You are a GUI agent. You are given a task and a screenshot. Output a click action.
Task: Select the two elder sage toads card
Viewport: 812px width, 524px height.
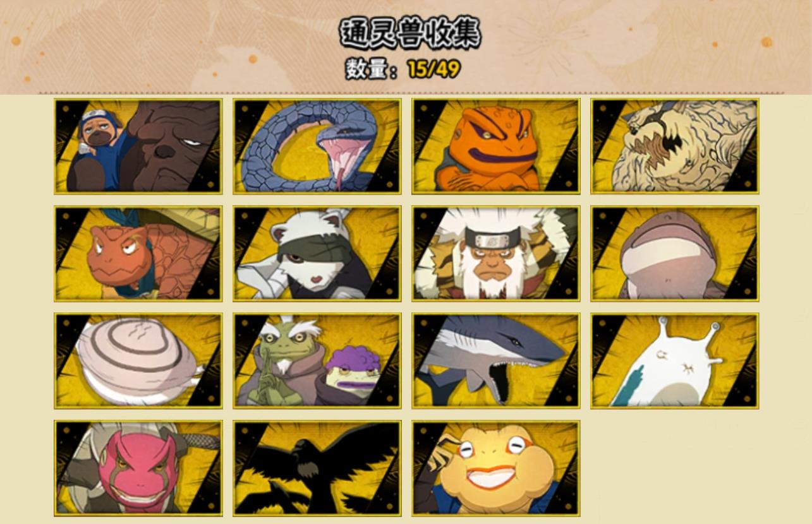click(317, 360)
